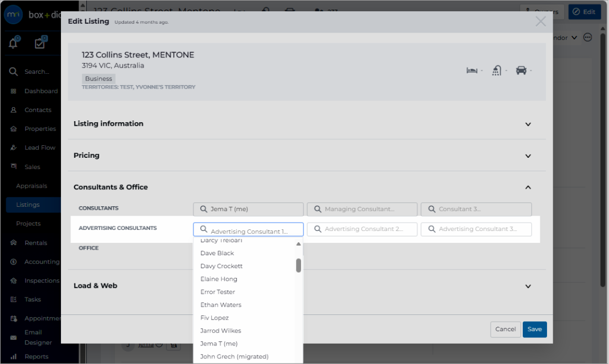This screenshot has width=609, height=364.
Task: Click the Tasks list icon in sidebar
Action: 14,300
